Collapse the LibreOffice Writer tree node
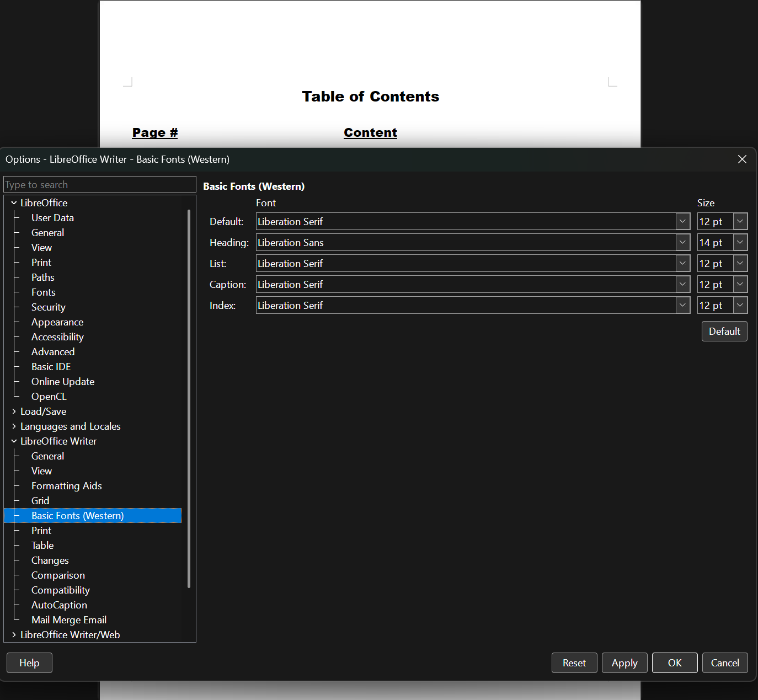This screenshot has height=700, width=758. 14,441
